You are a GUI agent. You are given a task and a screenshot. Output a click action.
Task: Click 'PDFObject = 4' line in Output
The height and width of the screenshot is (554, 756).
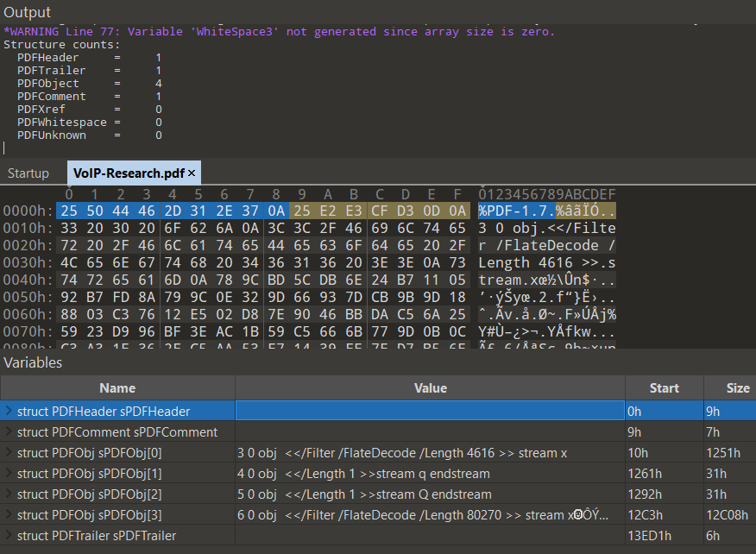point(89,84)
